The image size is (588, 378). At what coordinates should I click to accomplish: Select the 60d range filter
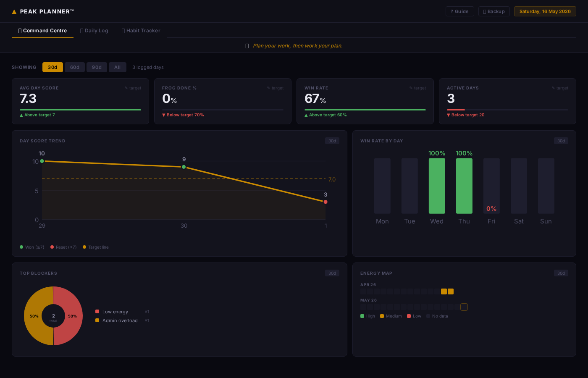coord(75,67)
